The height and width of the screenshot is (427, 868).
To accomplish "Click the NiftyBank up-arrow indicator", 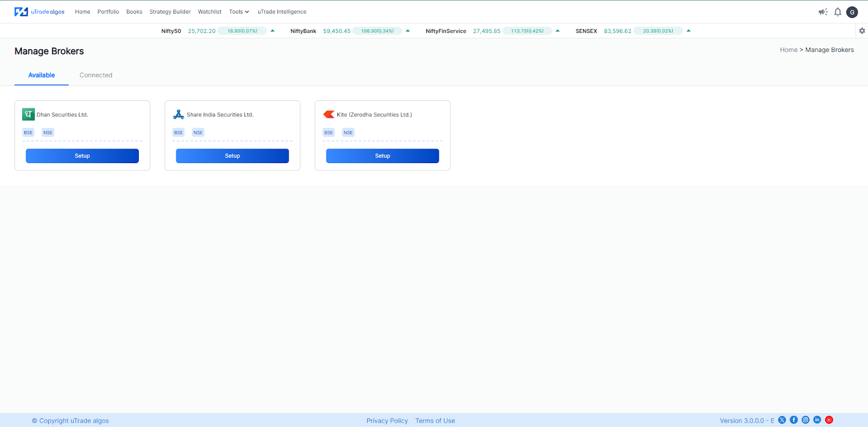I will (407, 31).
